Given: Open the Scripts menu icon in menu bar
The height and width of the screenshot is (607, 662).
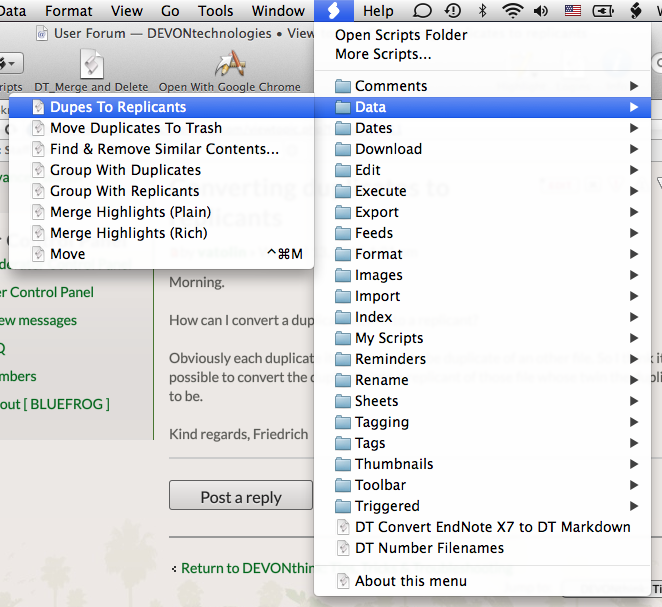Looking at the screenshot, I should tap(334, 11).
